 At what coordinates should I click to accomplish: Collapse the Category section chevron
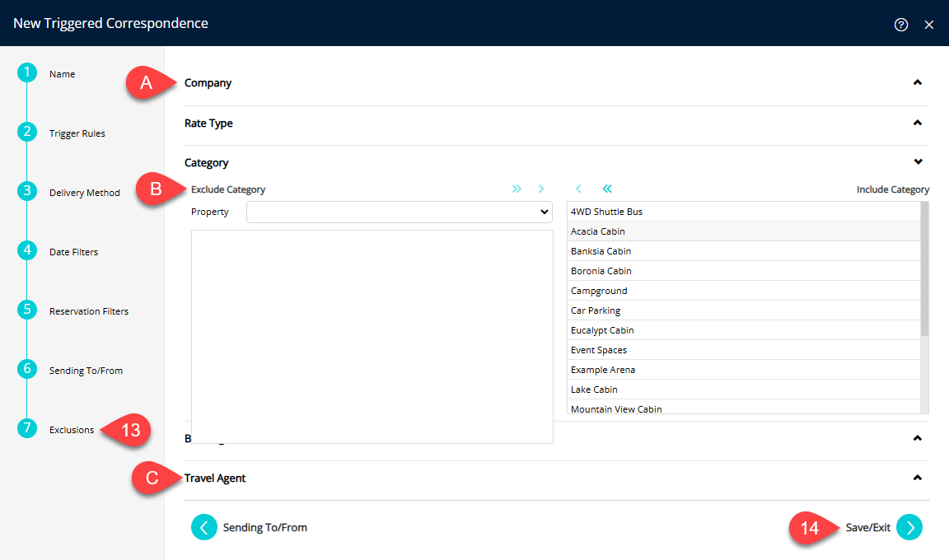[919, 161]
